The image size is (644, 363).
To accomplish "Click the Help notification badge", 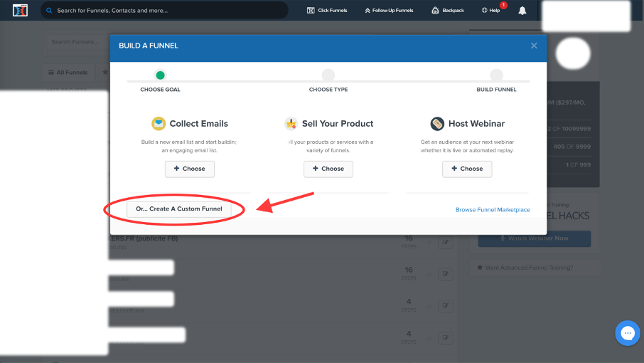I will coord(503,5).
